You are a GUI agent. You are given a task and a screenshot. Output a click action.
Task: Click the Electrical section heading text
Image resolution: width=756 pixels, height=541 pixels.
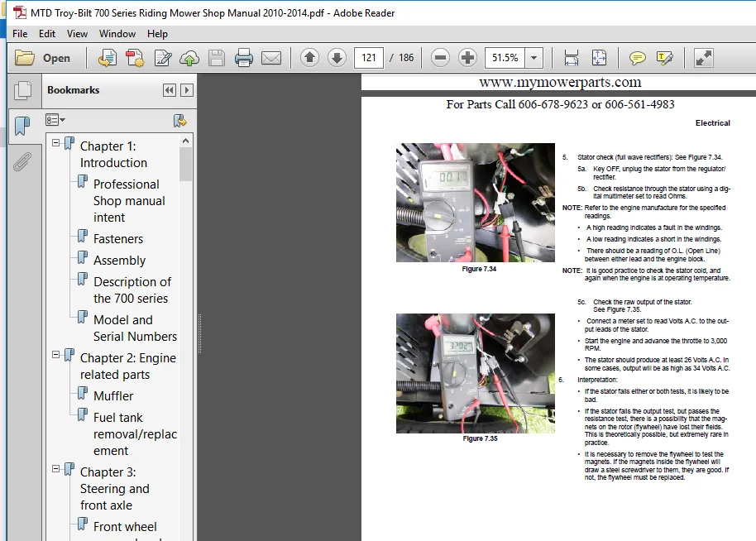tap(713, 123)
